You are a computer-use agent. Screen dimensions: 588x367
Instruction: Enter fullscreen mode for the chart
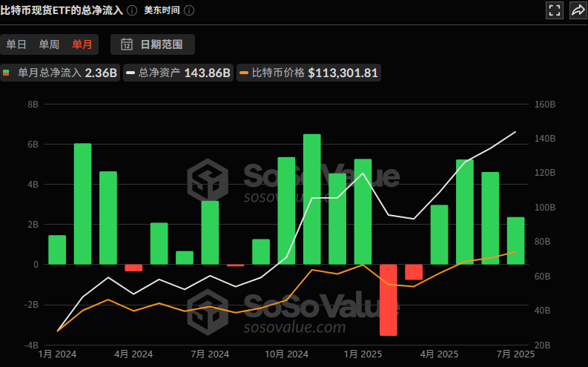coord(554,10)
